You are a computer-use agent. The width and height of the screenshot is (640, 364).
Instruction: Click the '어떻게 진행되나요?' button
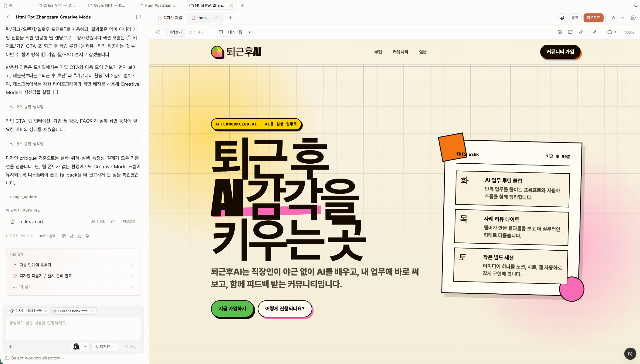285,309
